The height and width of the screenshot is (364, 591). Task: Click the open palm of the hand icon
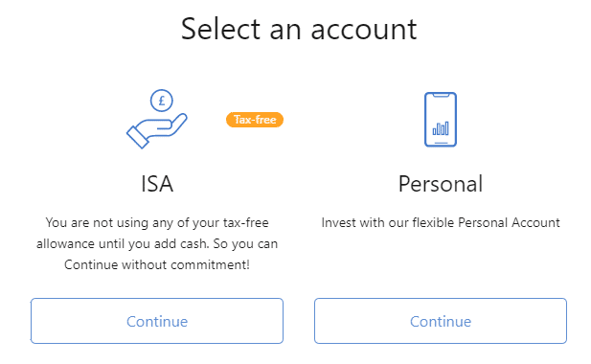pyautogui.click(x=162, y=126)
